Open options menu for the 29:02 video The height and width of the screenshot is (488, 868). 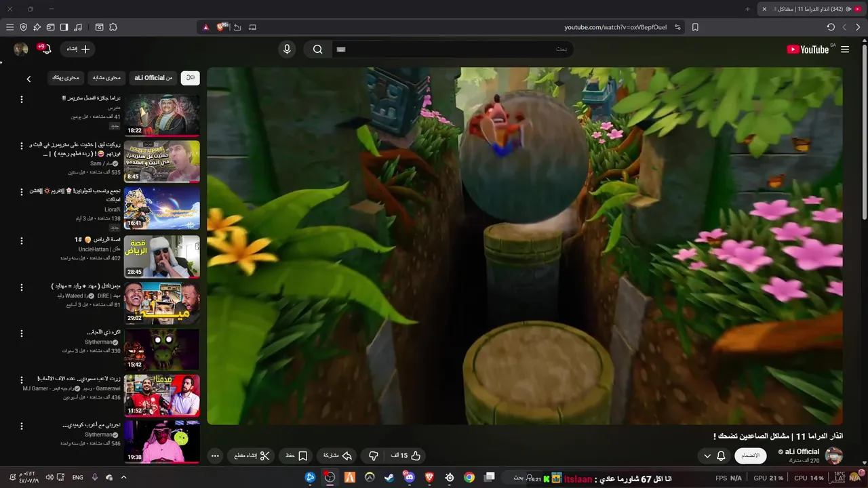(21, 287)
